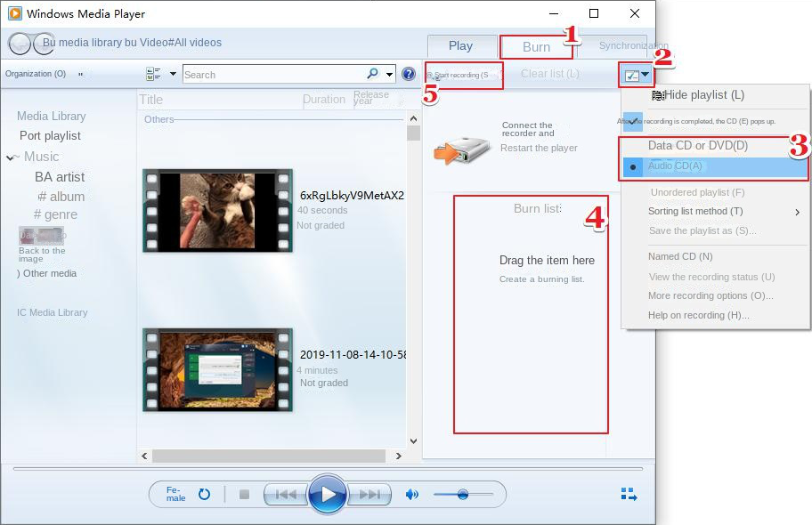812x525 pixels.
Task: Mute audio with the speaker icon
Action: tap(412, 493)
